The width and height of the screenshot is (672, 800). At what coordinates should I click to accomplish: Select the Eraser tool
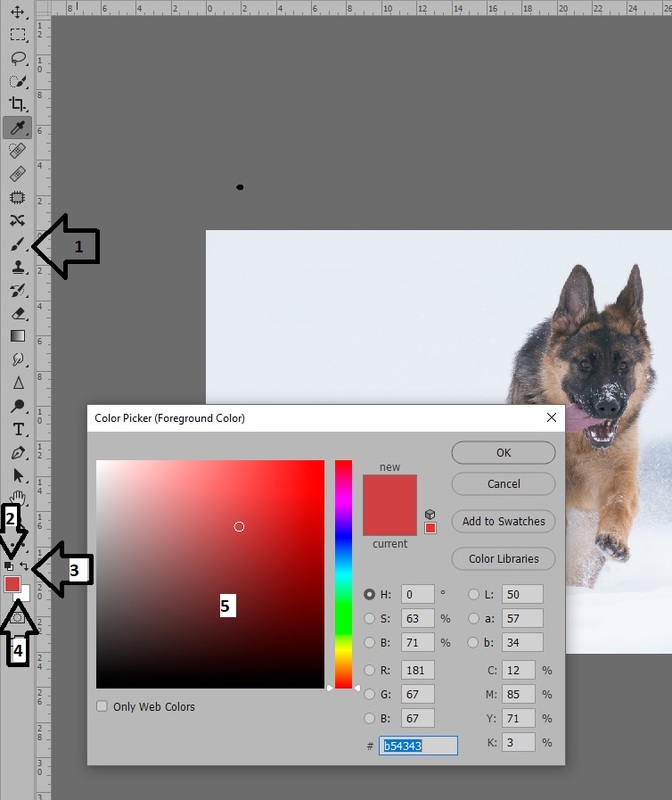point(18,313)
